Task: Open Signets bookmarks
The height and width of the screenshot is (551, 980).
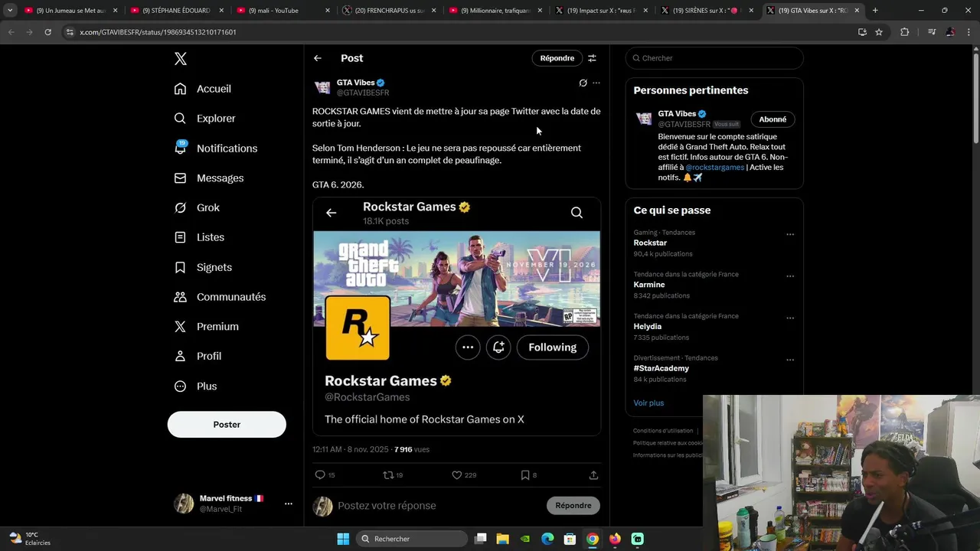Action: [x=203, y=267]
